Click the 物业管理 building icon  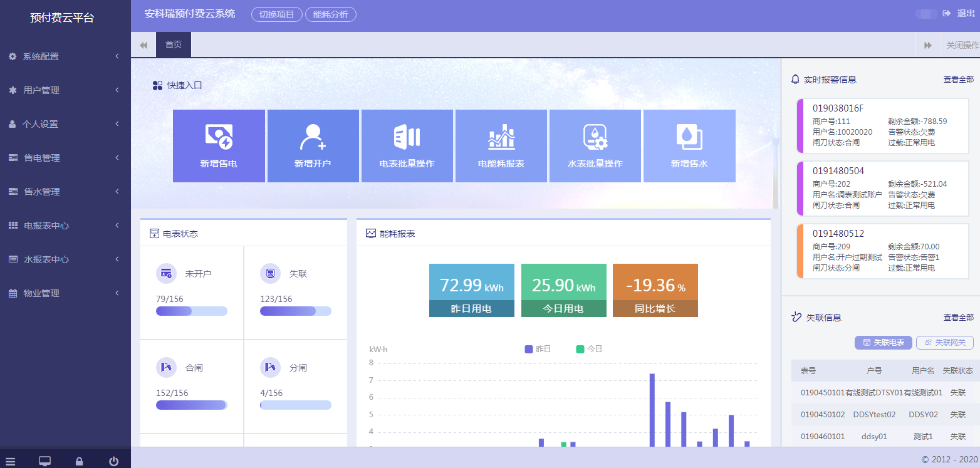point(13,293)
